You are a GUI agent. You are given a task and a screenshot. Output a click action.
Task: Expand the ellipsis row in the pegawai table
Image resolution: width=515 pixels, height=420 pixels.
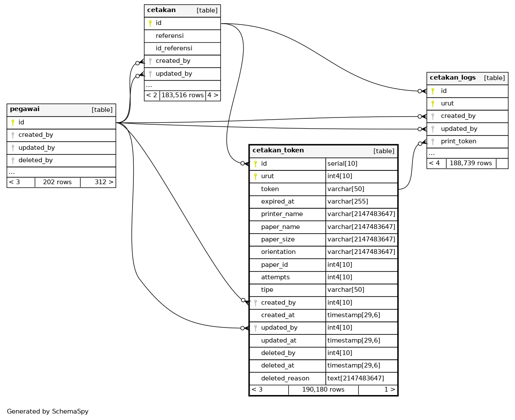[12, 172]
